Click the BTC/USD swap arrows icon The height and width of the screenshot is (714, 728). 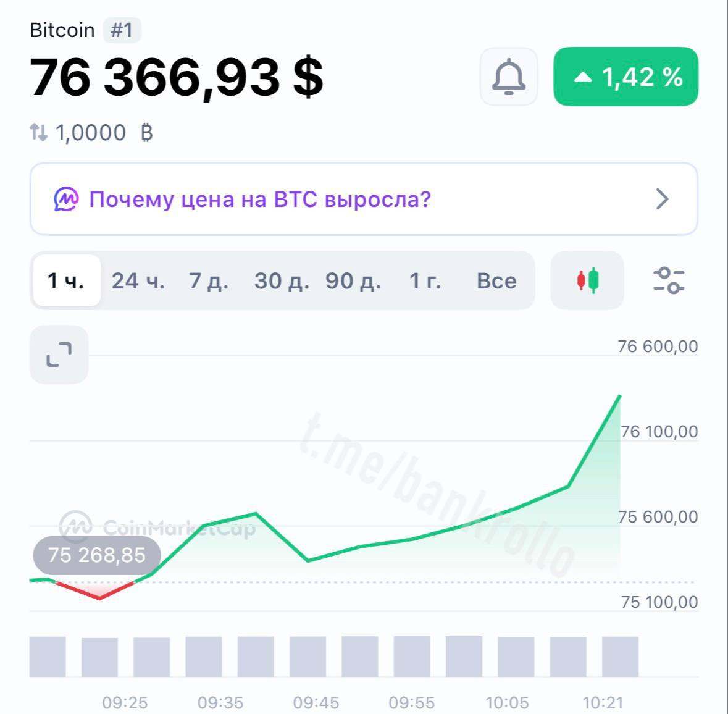[38, 132]
